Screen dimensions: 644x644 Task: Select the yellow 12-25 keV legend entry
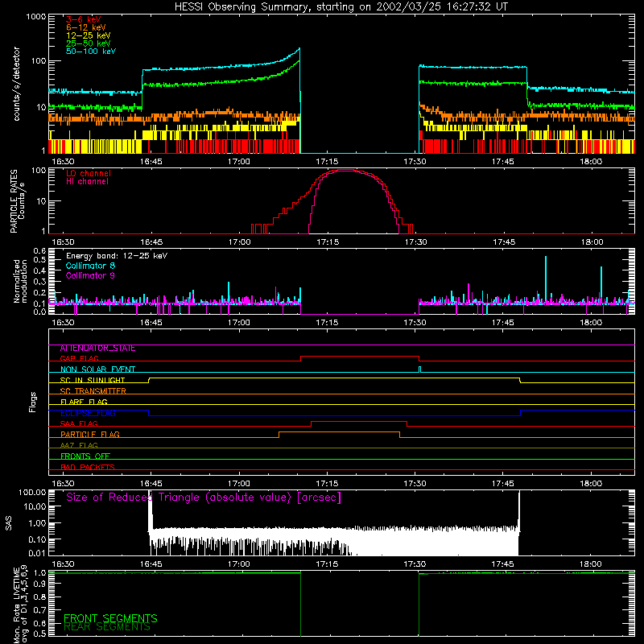tap(89, 35)
